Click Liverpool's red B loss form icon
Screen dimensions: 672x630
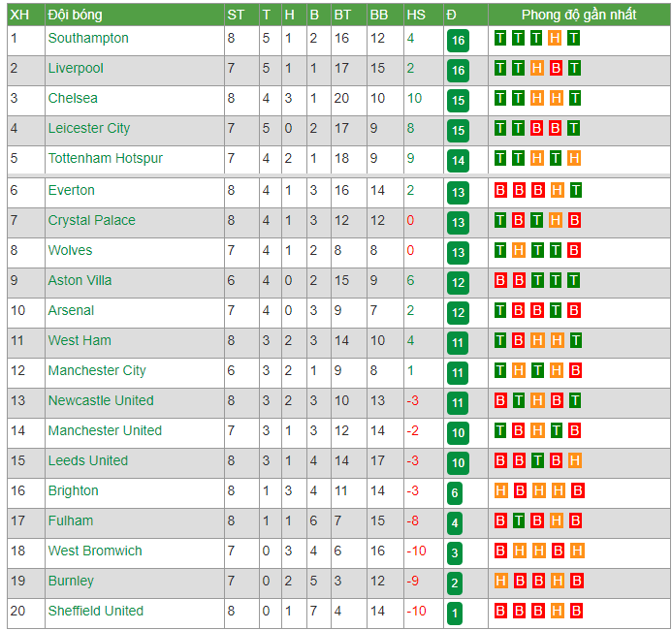pos(556,68)
